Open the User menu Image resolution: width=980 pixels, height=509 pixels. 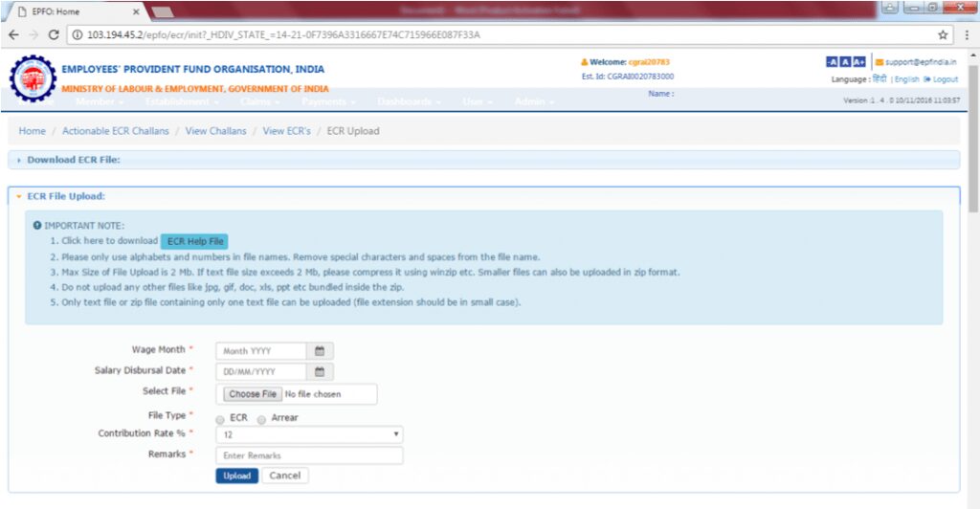[477, 101]
